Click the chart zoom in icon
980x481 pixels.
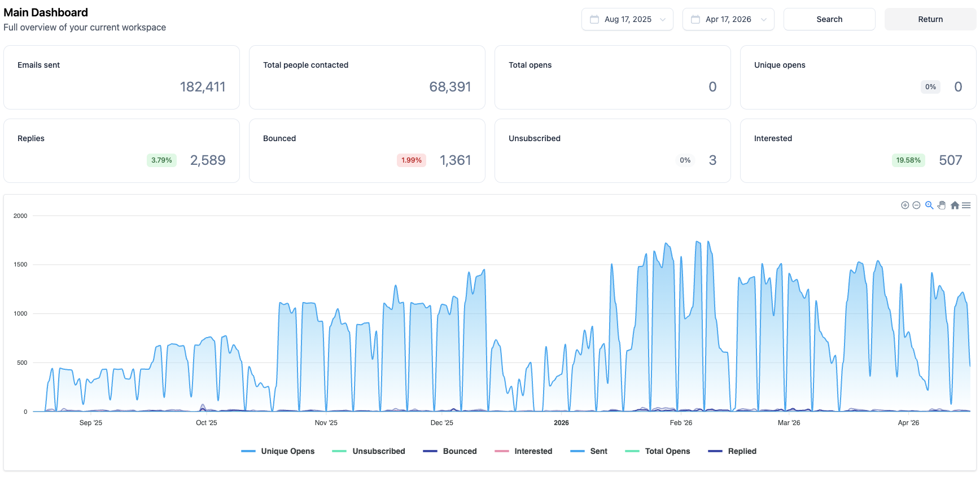[x=905, y=205]
